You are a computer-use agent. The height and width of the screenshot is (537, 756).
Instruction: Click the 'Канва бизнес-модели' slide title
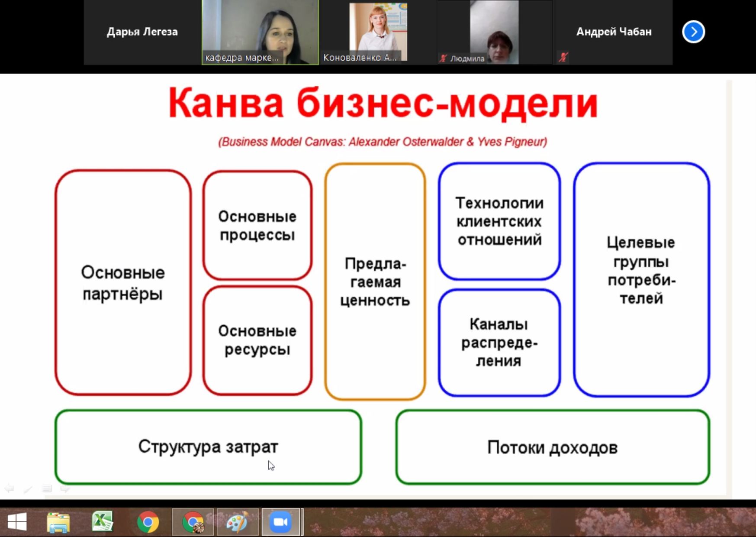tap(383, 103)
